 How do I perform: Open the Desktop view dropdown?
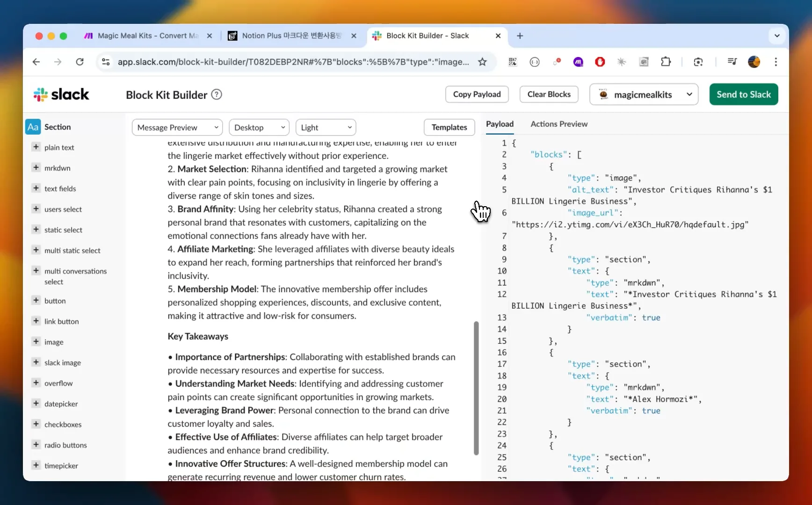[x=259, y=127]
